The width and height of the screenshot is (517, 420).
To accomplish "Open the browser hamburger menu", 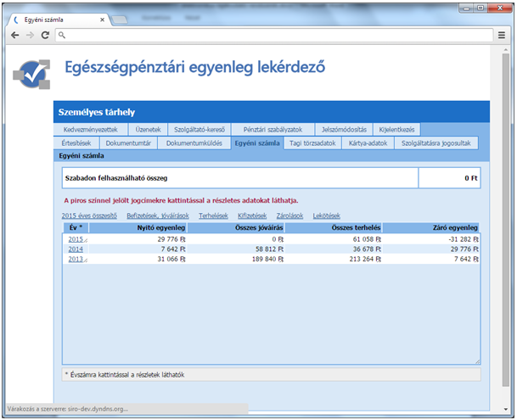I will [x=502, y=35].
